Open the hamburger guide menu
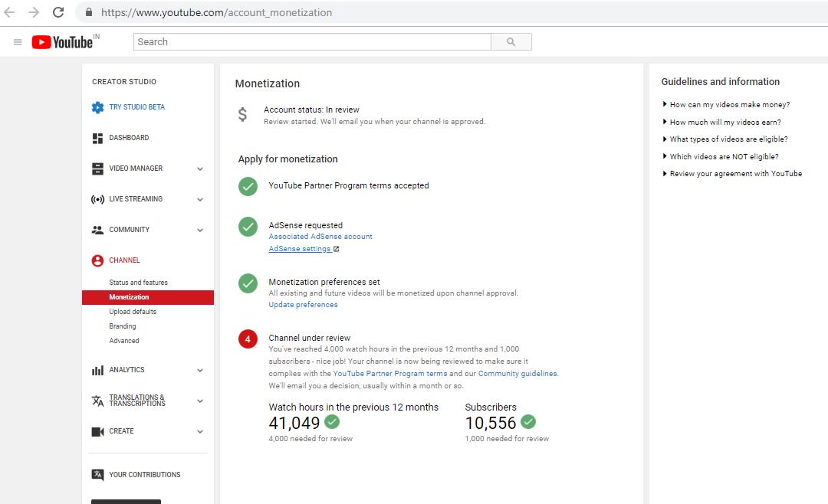Image resolution: width=828 pixels, height=504 pixels. (x=18, y=42)
